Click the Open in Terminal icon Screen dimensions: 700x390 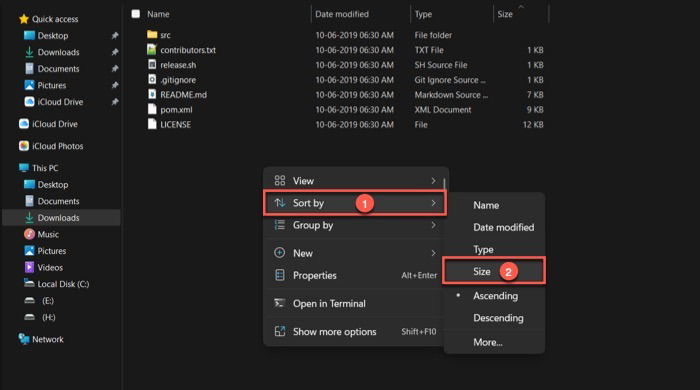pos(279,303)
